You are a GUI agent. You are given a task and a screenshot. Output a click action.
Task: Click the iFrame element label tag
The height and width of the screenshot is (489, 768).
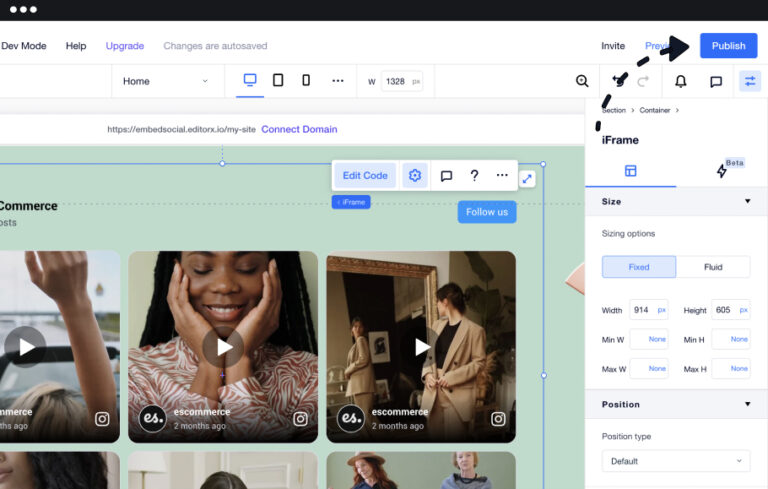tap(351, 202)
